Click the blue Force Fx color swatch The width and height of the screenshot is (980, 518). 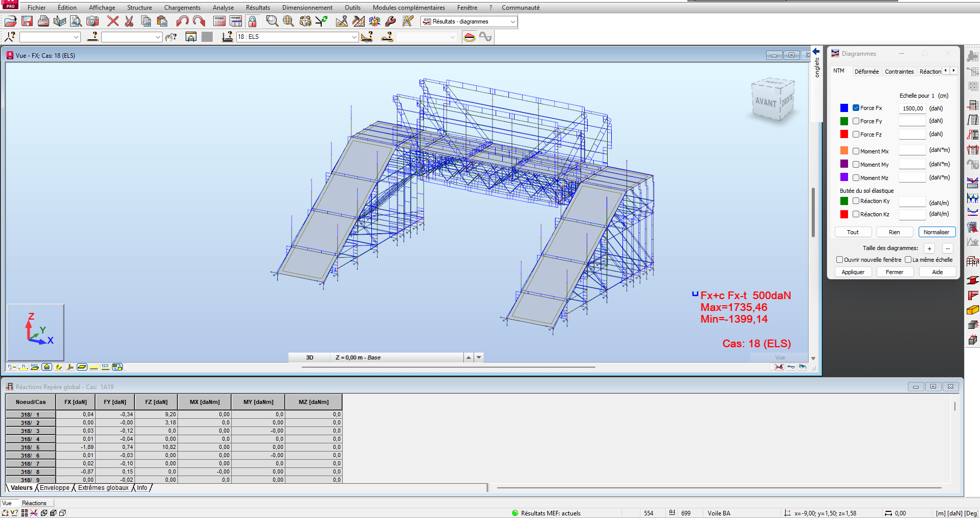tap(844, 108)
